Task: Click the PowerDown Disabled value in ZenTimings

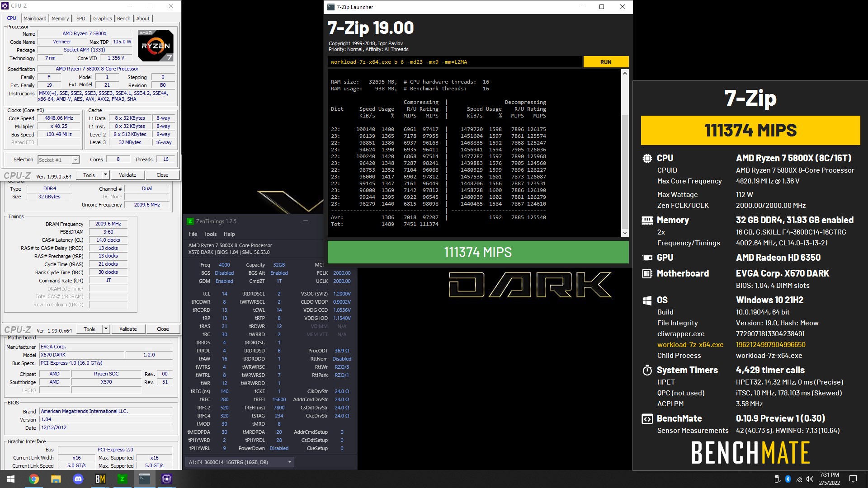Action: [x=279, y=448]
